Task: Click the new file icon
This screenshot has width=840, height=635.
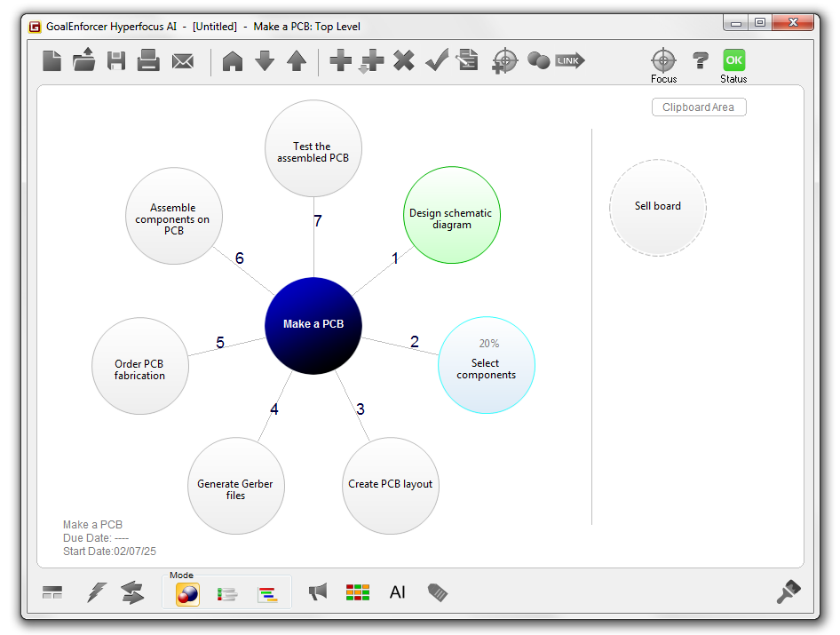Action: tap(52, 60)
